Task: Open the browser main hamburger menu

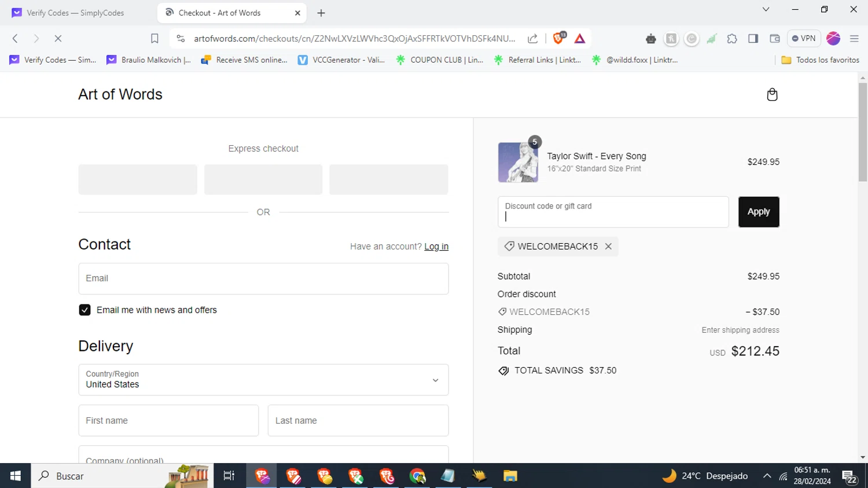Action: [854, 39]
